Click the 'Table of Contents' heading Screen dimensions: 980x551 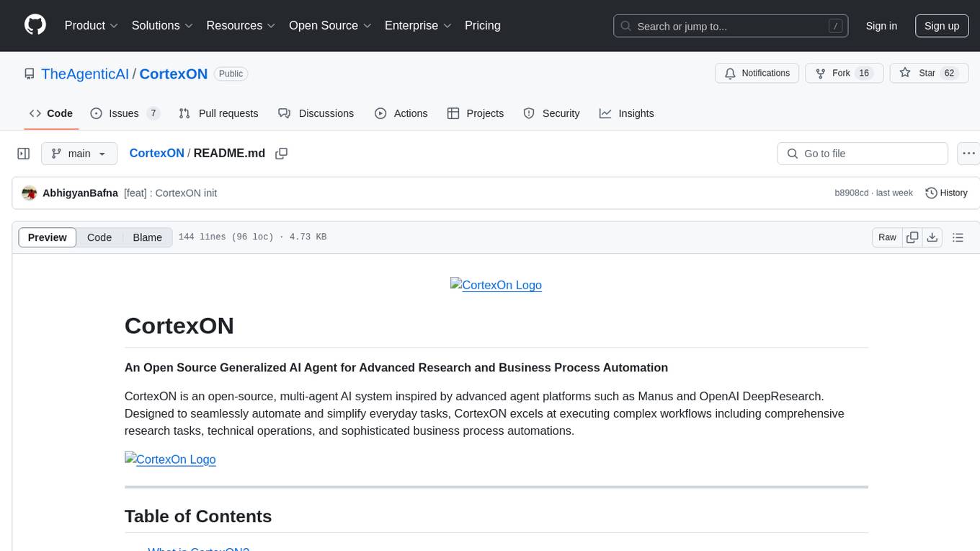click(198, 516)
